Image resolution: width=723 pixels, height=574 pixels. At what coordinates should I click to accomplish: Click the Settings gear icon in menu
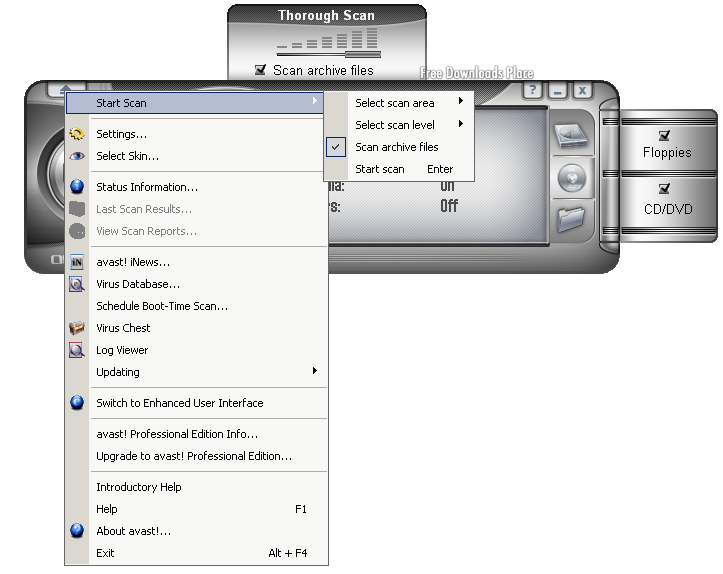pyautogui.click(x=77, y=134)
